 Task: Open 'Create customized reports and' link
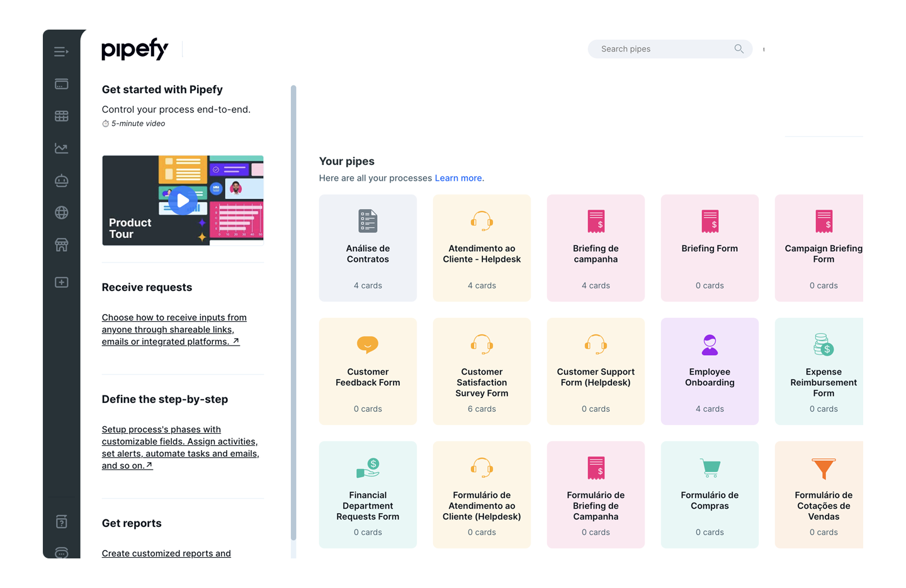tap(166, 553)
